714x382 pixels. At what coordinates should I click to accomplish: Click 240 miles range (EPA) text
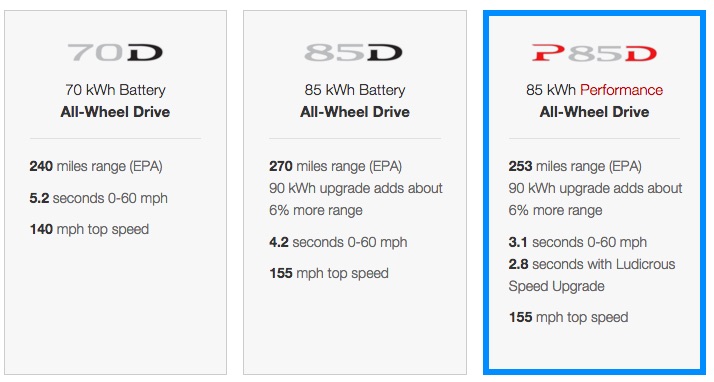coord(96,166)
